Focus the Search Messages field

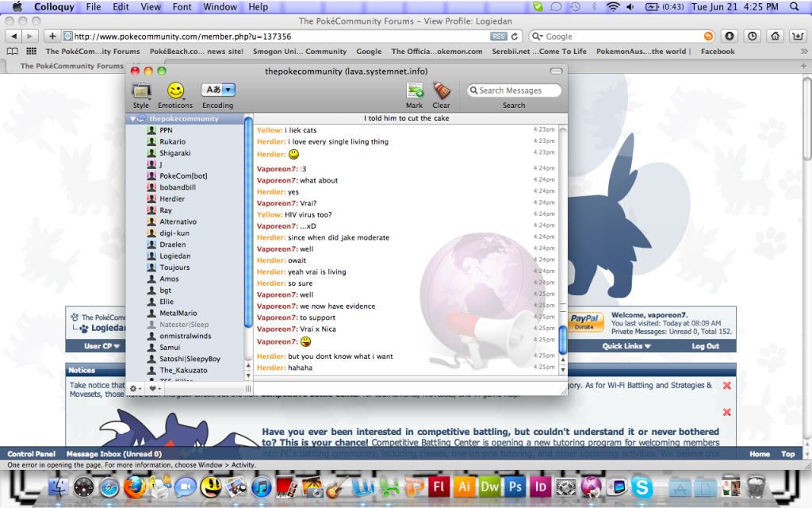[514, 90]
